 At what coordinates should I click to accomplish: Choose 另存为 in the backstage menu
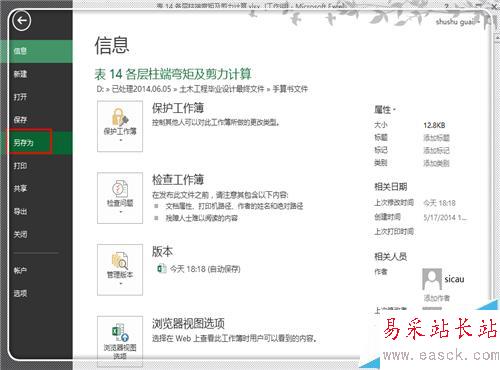[x=36, y=143]
